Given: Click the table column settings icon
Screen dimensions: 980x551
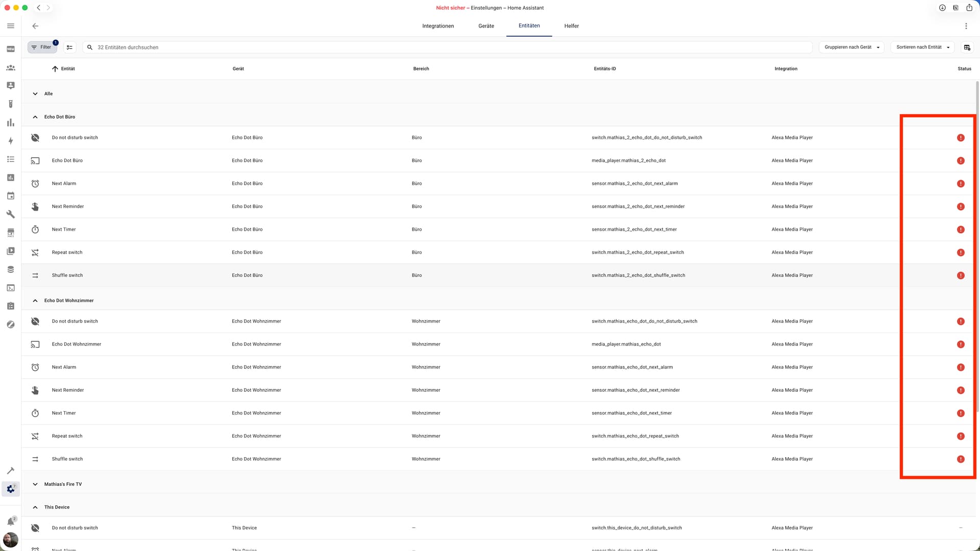Looking at the screenshot, I should 967,47.
